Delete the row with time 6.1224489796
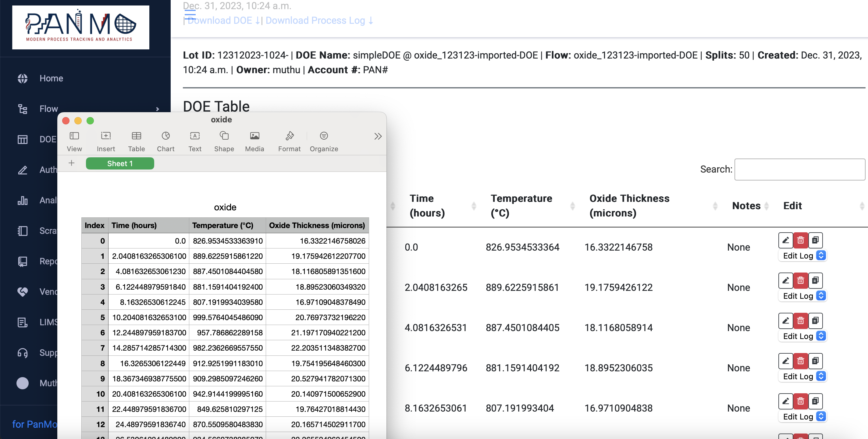This screenshot has height=439, width=868. [x=801, y=361]
